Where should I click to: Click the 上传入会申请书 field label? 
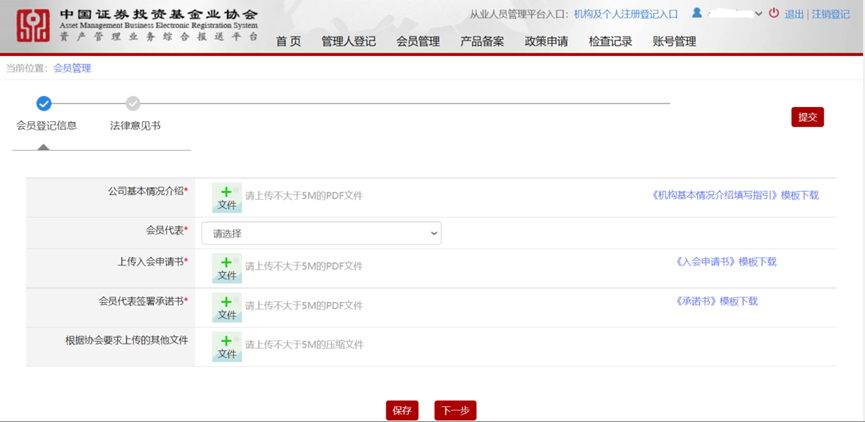[x=153, y=261]
